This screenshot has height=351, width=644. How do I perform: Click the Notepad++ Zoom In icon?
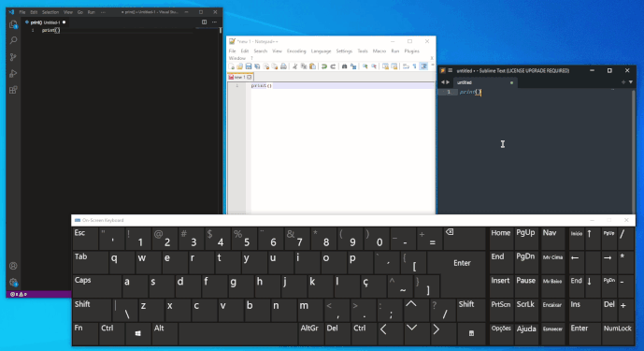point(365,66)
